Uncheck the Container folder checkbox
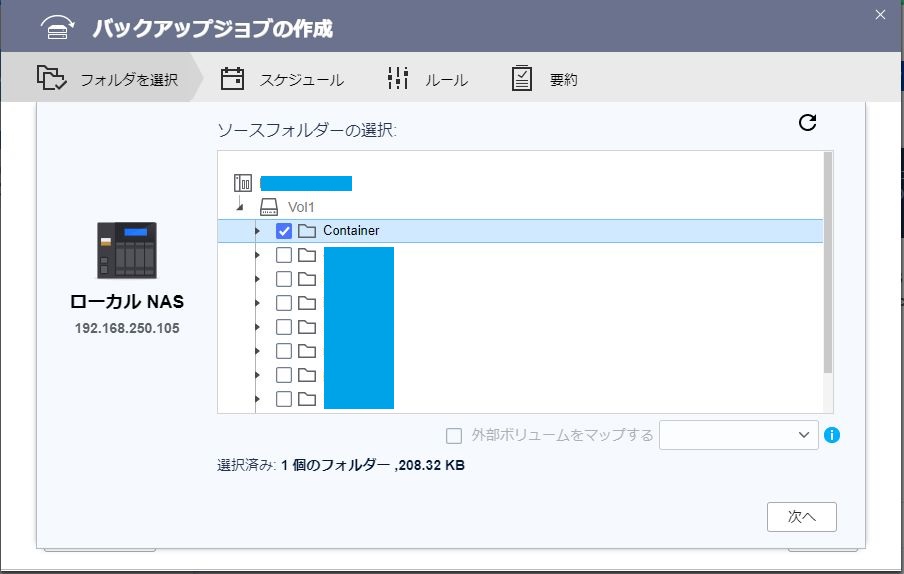The image size is (904, 574). [284, 231]
